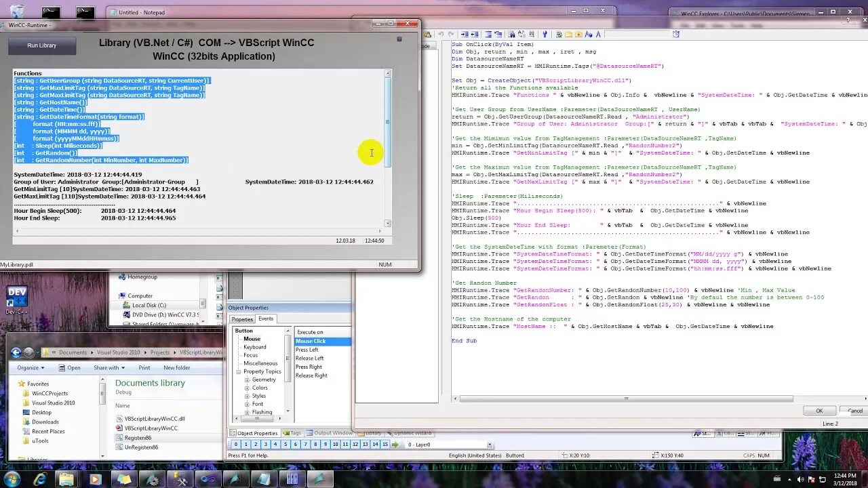Click the find binoculars icon in editor toolbar
This screenshot has height=488, width=868.
(511, 34)
